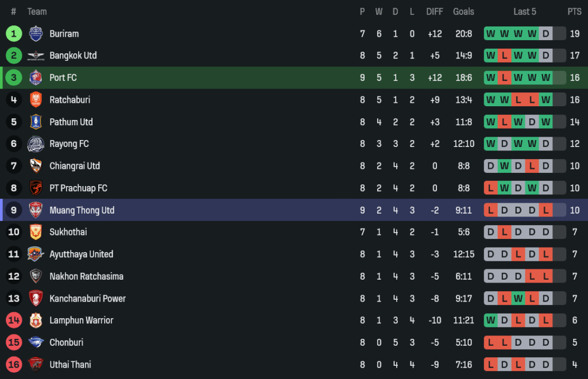Sort standings by DIFF column header
588x379 pixels.
click(435, 11)
